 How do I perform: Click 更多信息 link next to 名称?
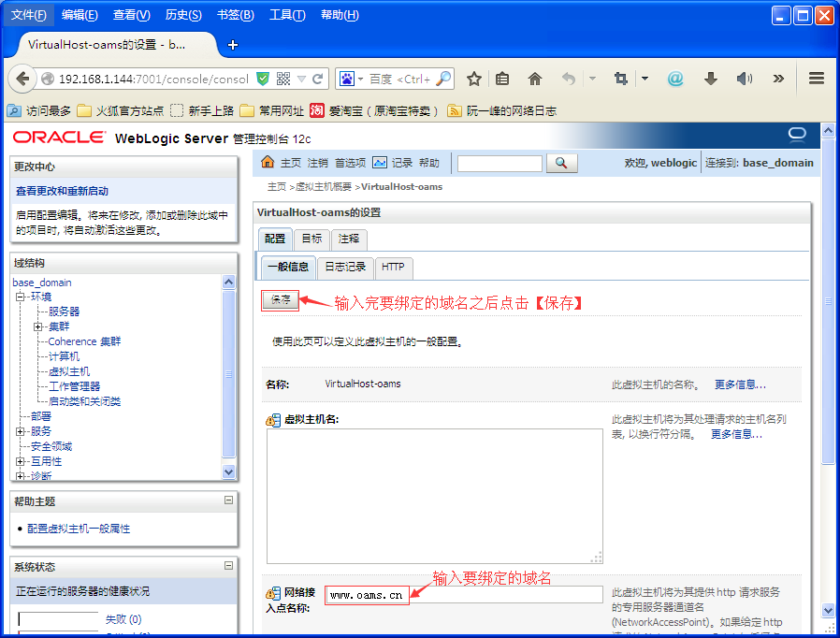click(740, 384)
